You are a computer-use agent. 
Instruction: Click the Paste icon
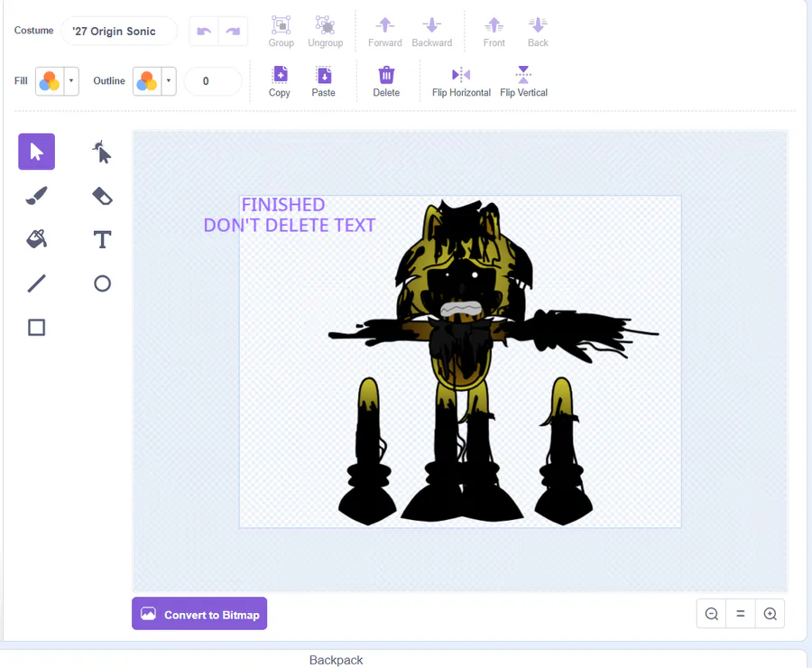tap(324, 81)
